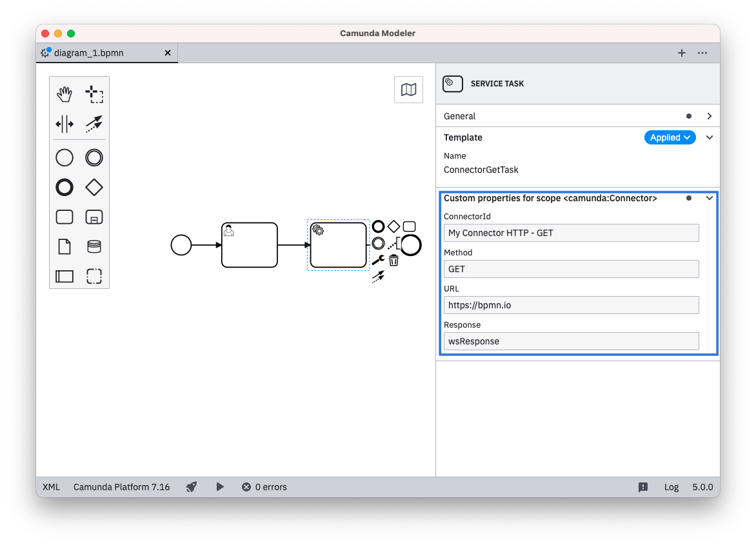The image size is (756, 545).
Task: Create a new file with plus button
Action: (x=681, y=53)
